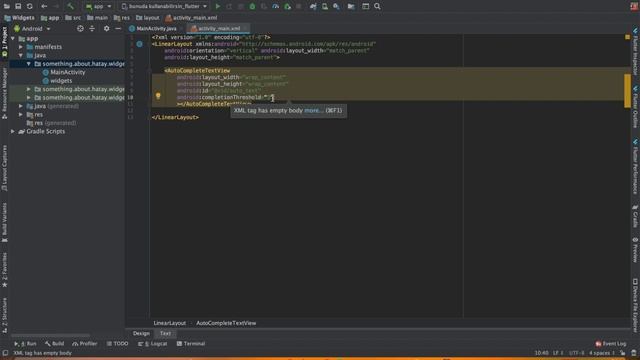Open the Run tool window
Image resolution: width=640 pixels, height=360 pixels.
pos(25,344)
